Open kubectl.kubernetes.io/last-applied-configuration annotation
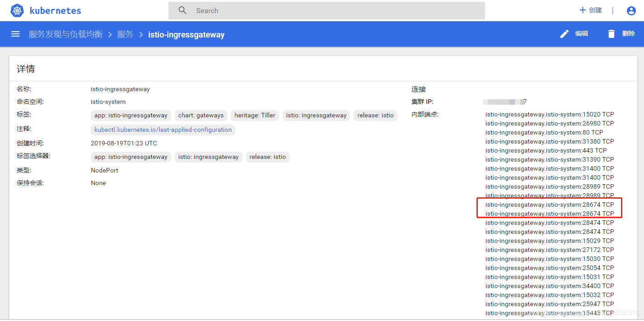 [163, 130]
